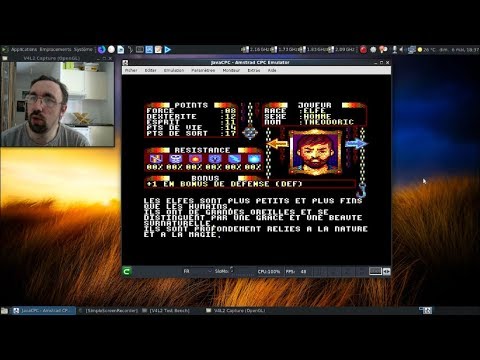This screenshot has height=360, width=480.
Task: Click the character portrait image
Action: point(315,152)
